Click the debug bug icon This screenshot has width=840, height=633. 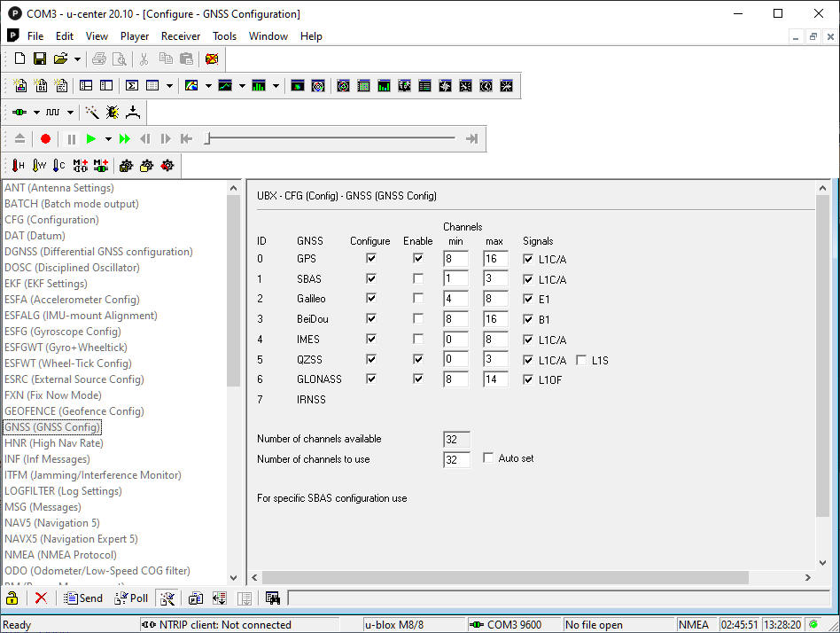click(113, 112)
